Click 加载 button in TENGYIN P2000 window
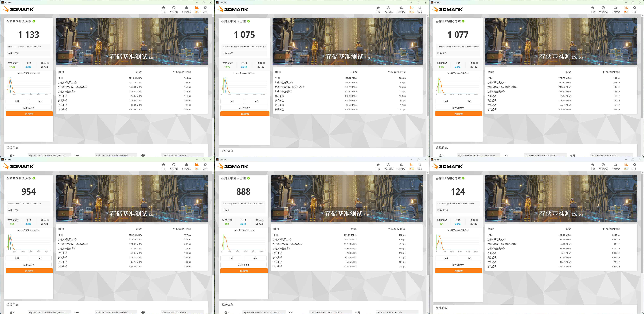The image size is (644, 314). pyautogui.click(x=17, y=101)
